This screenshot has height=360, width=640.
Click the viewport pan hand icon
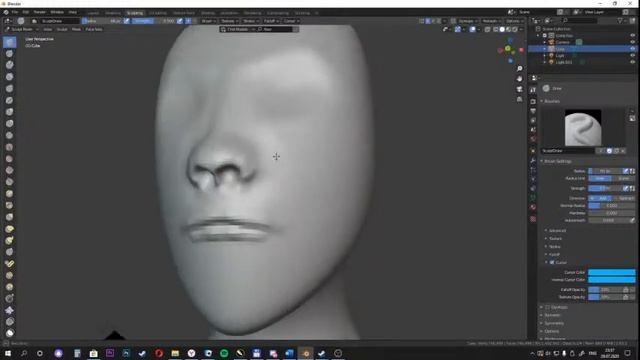(x=519, y=79)
